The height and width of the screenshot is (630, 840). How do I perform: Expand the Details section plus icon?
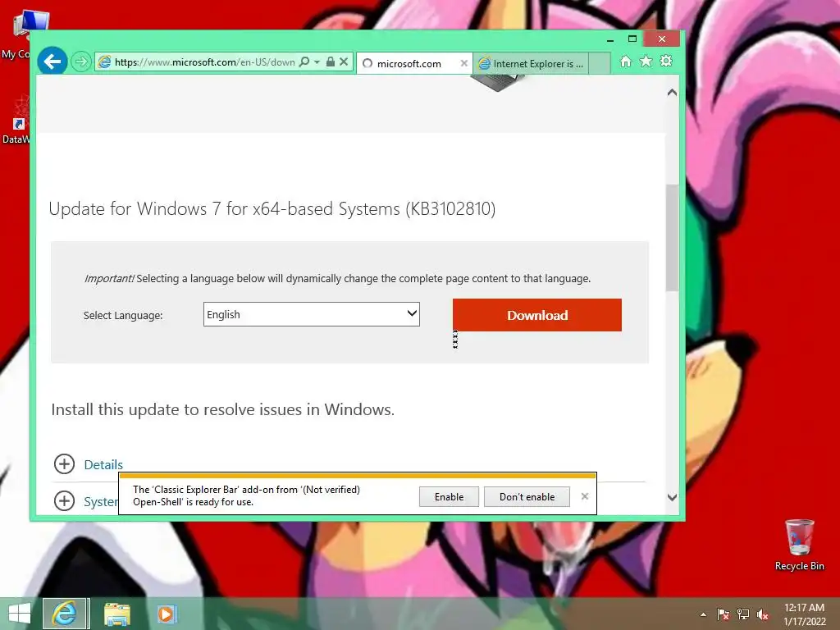[64, 464]
